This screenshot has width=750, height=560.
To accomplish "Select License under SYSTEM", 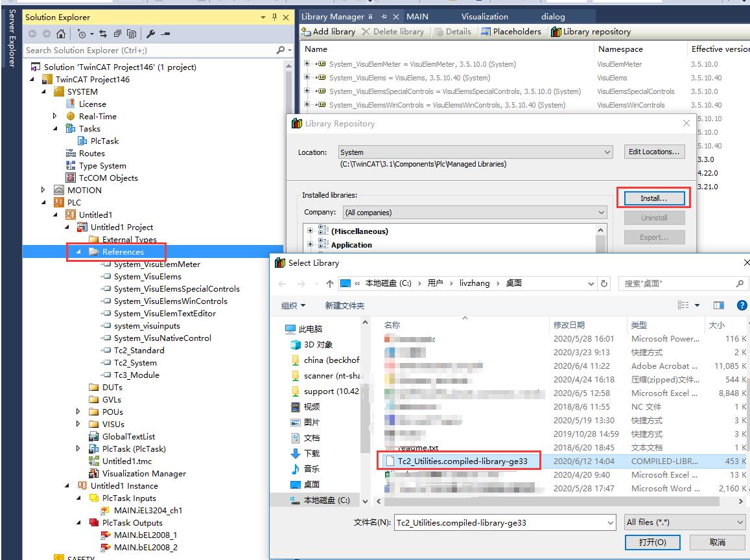I will coord(92,104).
